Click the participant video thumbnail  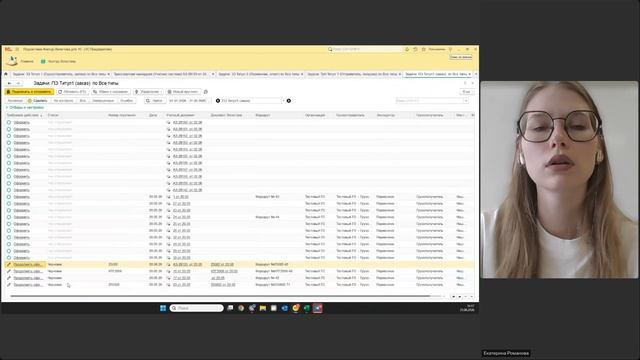tap(560, 180)
